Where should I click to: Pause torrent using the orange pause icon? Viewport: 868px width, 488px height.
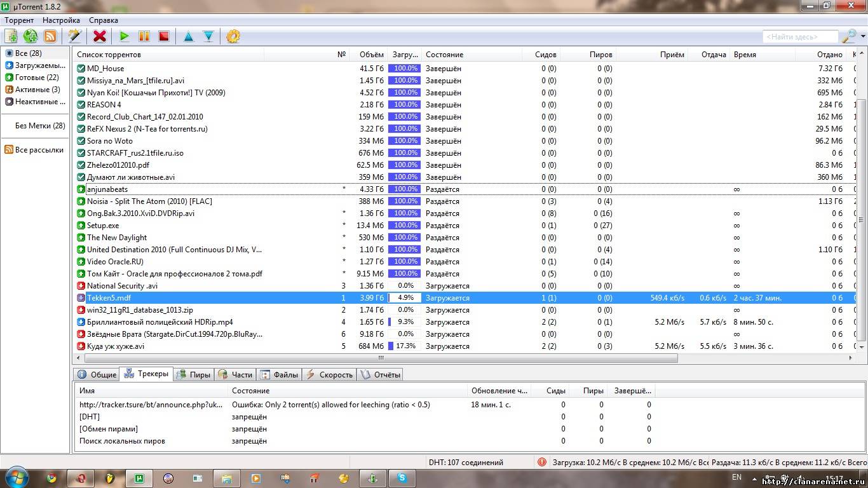coord(144,36)
